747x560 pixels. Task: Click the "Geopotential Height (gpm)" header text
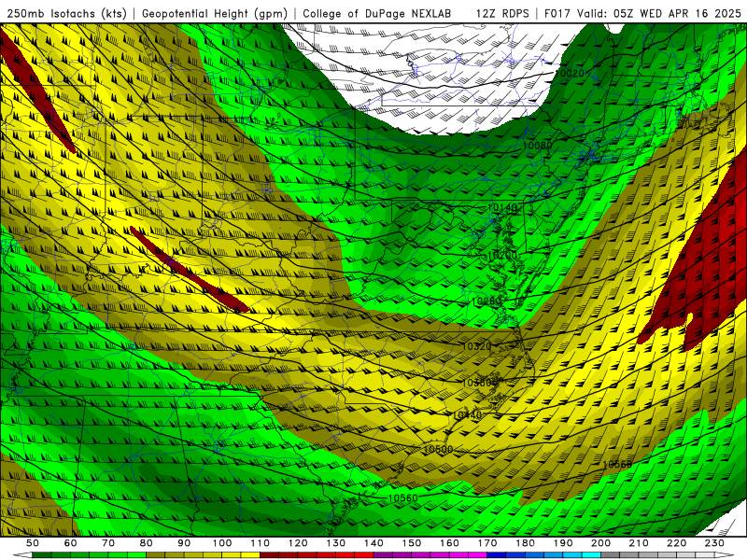pyautogui.click(x=215, y=14)
